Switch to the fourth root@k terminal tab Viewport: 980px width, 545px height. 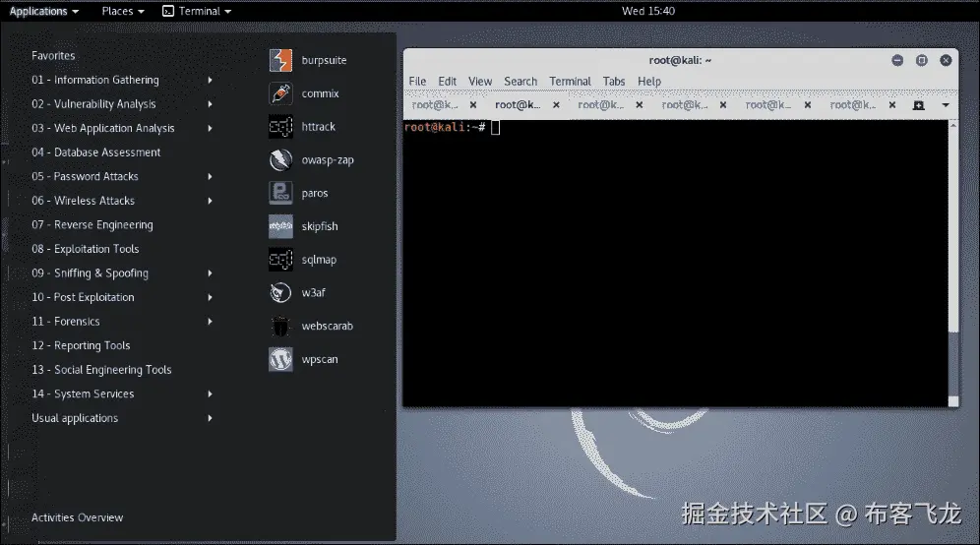[x=685, y=105]
